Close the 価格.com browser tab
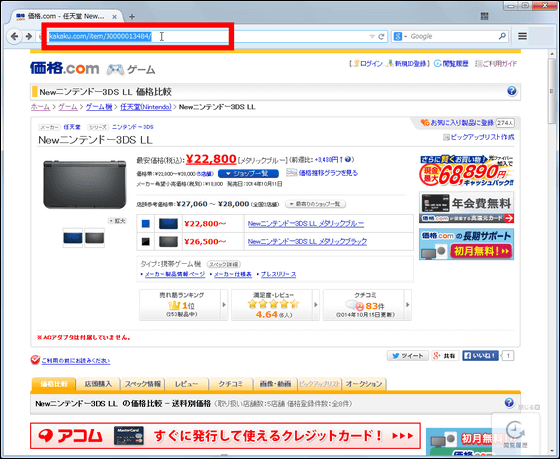560x459 pixels. pyautogui.click(x=114, y=17)
